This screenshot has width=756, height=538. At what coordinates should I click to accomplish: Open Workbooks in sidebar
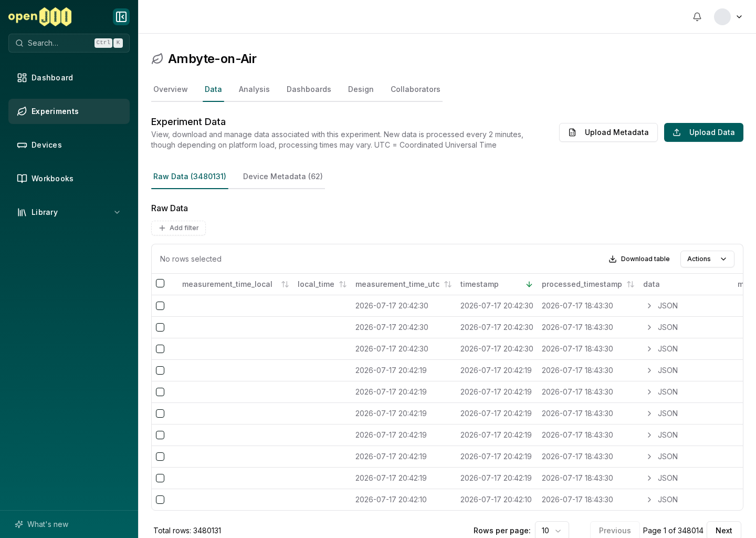pyautogui.click(x=69, y=179)
